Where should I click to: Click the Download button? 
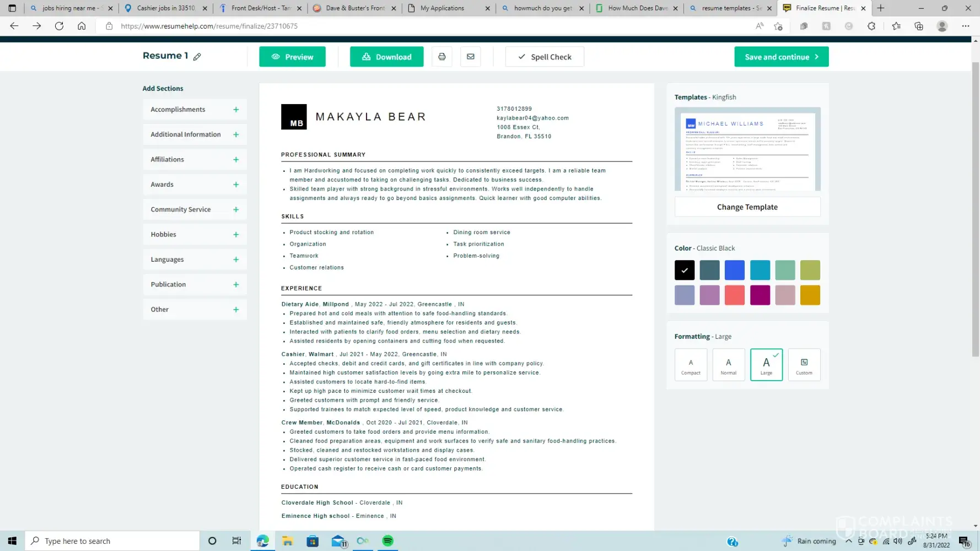[x=386, y=57]
